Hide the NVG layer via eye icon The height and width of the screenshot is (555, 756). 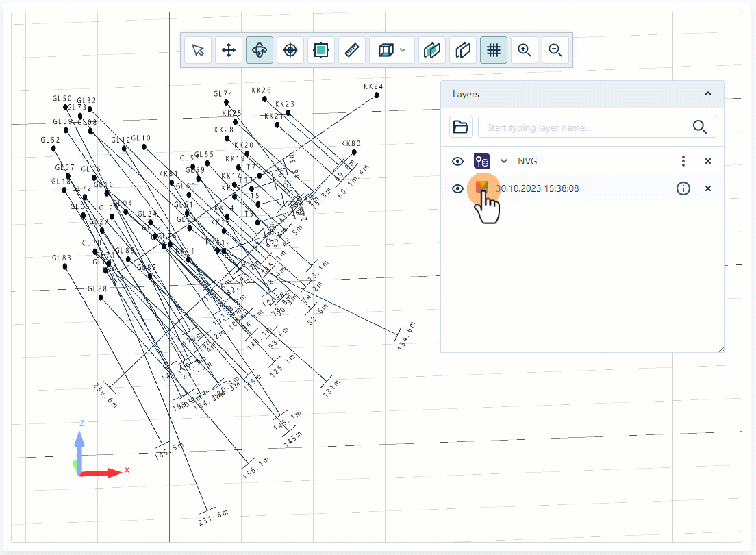pos(457,161)
